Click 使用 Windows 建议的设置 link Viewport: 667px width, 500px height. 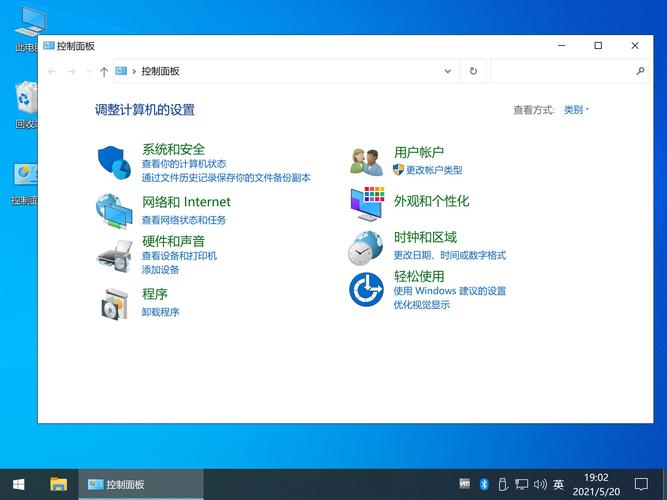click(450, 291)
